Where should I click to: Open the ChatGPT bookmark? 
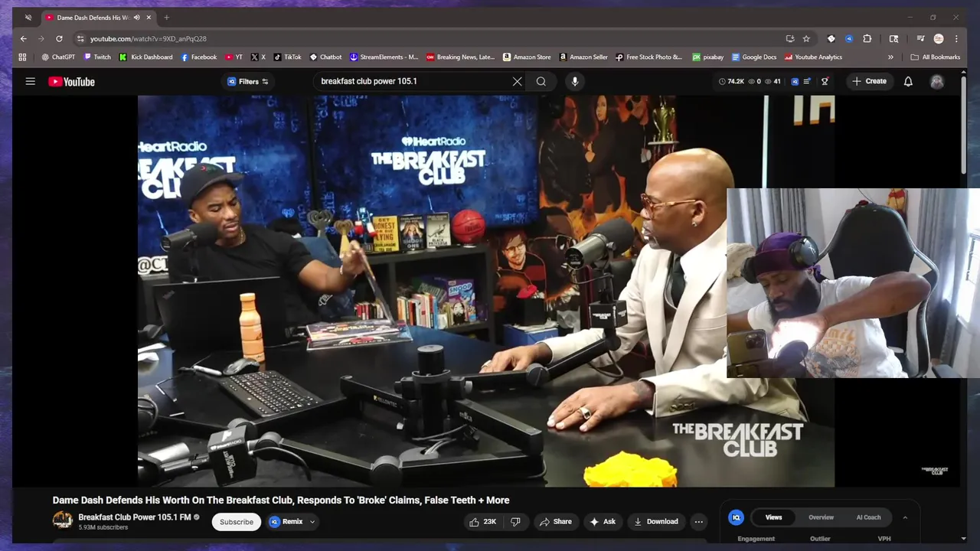[x=58, y=57]
